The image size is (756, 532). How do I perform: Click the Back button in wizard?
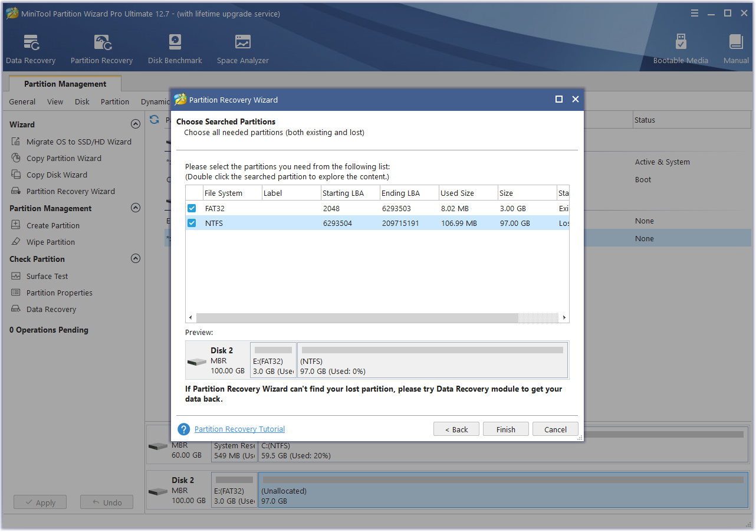(456, 429)
